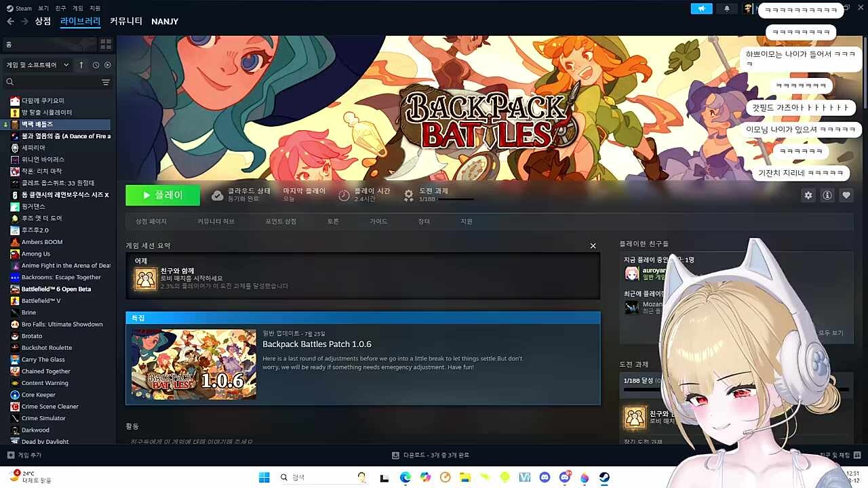This screenshot has width=868, height=488.
Task: Open advanced filter options icon
Action: (x=106, y=82)
